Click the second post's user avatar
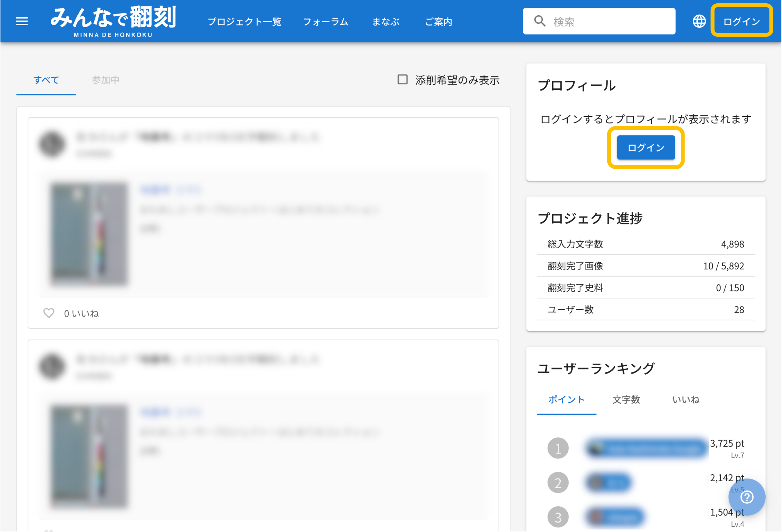The height and width of the screenshot is (532, 782). click(52, 366)
